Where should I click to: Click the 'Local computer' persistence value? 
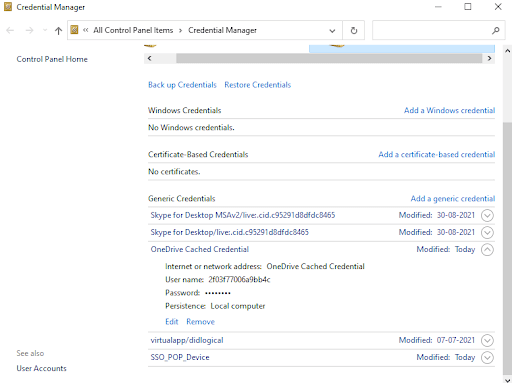pyautogui.click(x=238, y=306)
